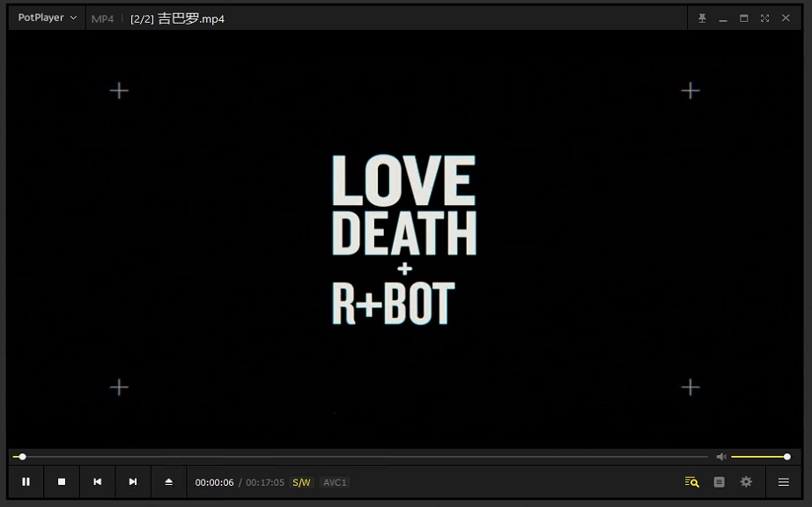Skip to the previous file
Viewport: 812px width, 507px height.
98,481
